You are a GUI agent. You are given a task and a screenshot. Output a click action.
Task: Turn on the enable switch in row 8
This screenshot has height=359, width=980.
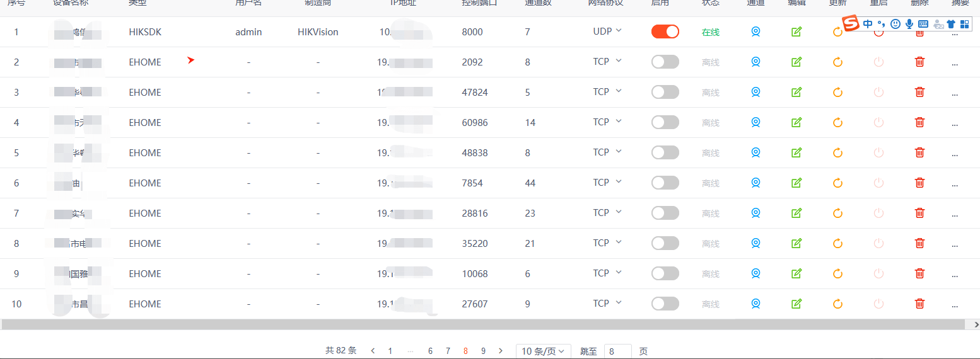click(x=665, y=243)
